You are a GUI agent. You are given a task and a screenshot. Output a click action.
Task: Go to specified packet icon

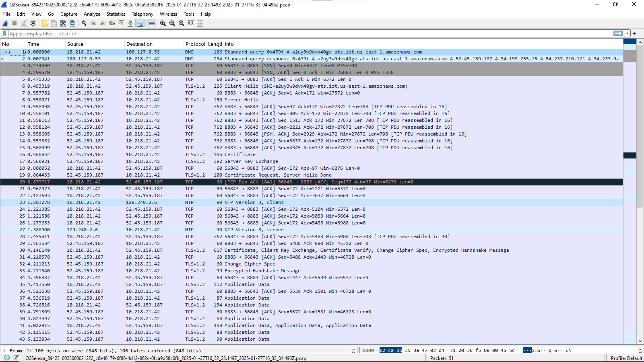pos(112,23)
